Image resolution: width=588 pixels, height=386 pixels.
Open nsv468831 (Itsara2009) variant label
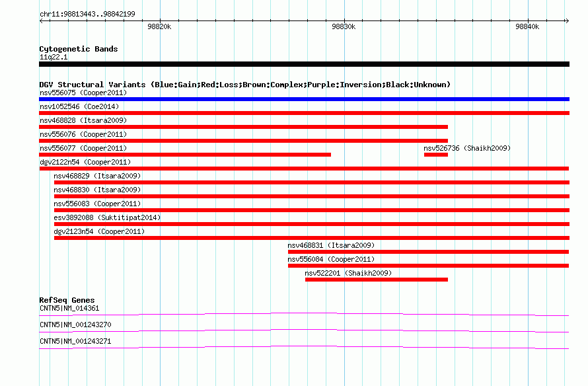pos(331,245)
